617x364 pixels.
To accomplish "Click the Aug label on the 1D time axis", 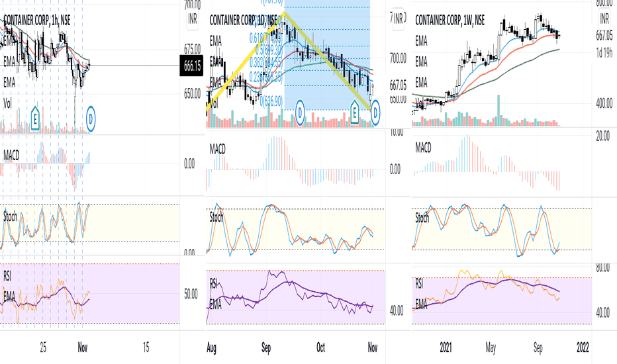I will pyautogui.click(x=211, y=348).
